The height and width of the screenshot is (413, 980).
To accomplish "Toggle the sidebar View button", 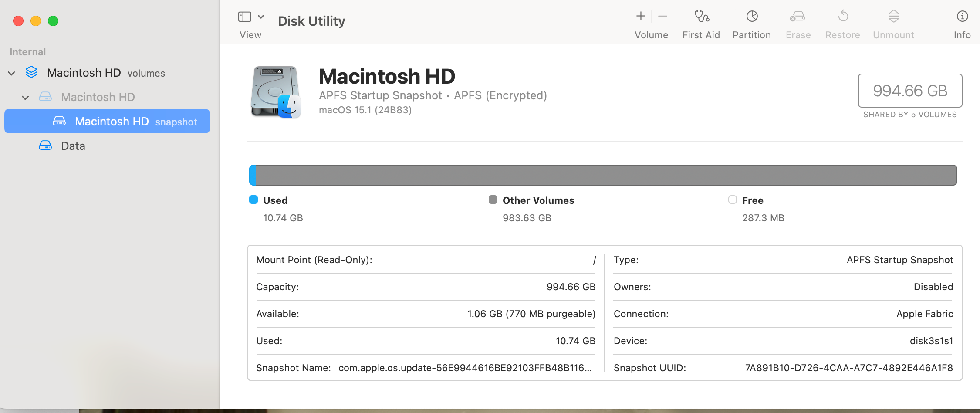I will (x=245, y=17).
